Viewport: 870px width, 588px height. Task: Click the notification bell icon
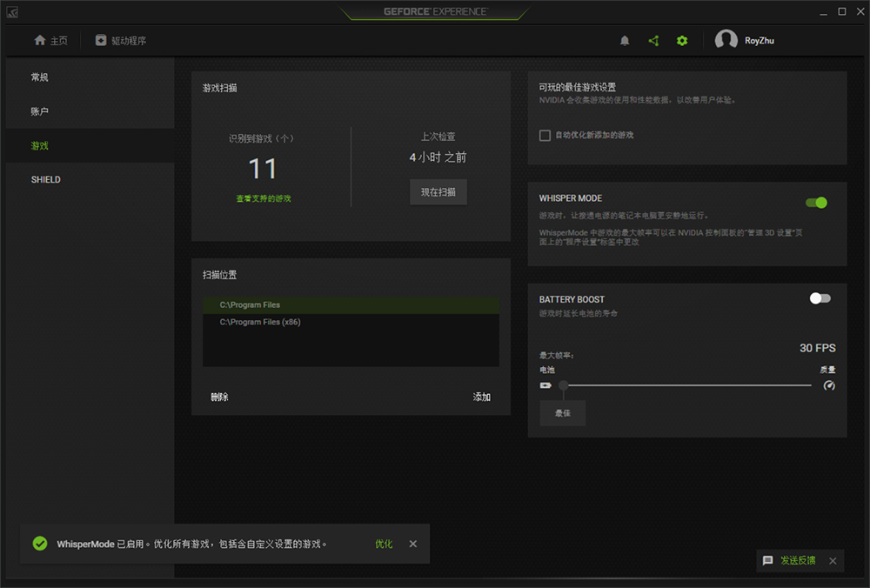pos(625,41)
